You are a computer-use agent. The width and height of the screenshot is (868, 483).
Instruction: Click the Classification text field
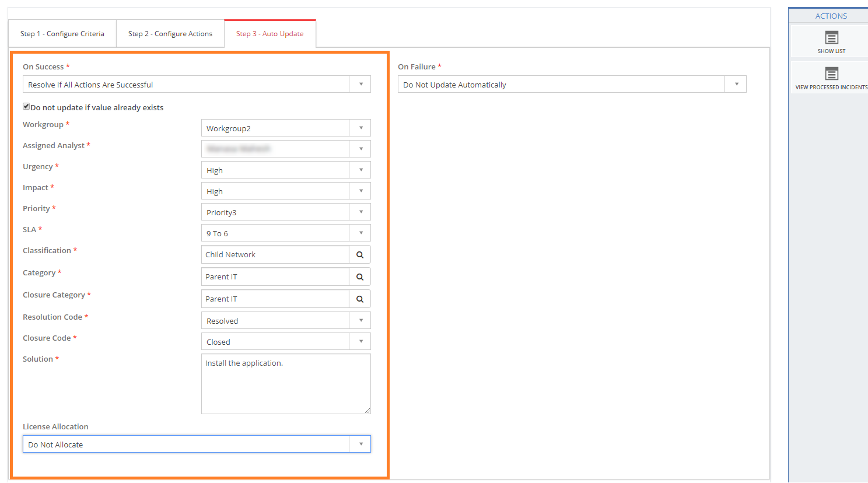pos(275,255)
